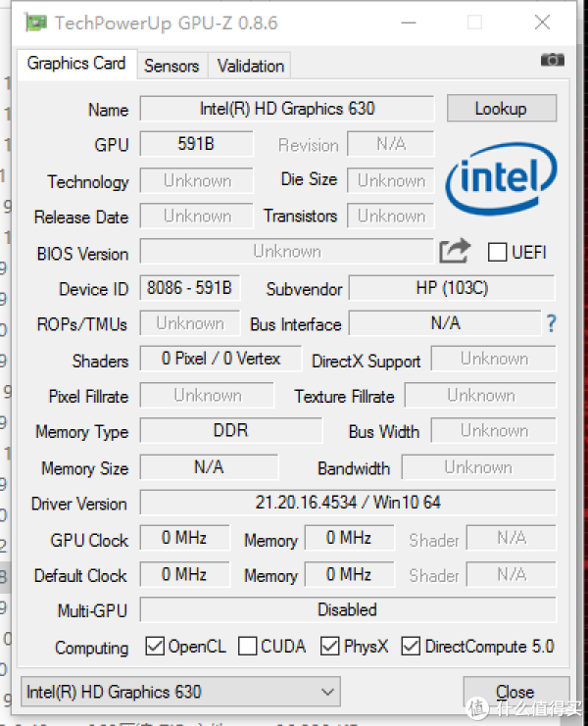Click the Pixel Fillrate field showing Unknown
The width and height of the screenshot is (588, 726).
(207, 395)
